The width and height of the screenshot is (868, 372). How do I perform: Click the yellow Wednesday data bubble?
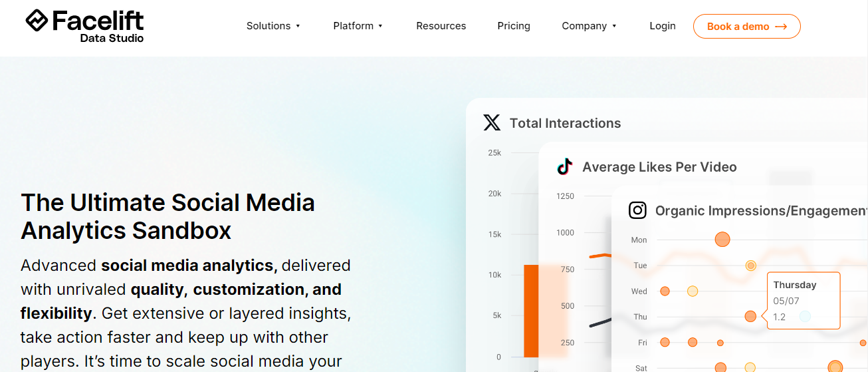693,291
